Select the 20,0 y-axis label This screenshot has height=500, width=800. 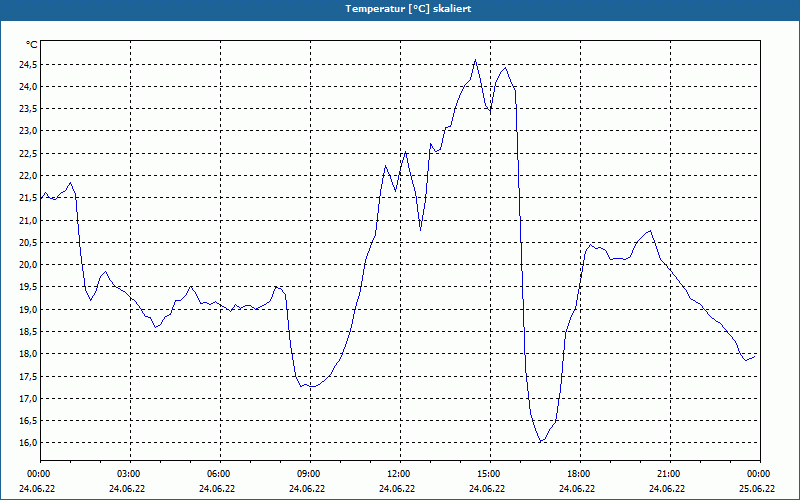(28, 264)
